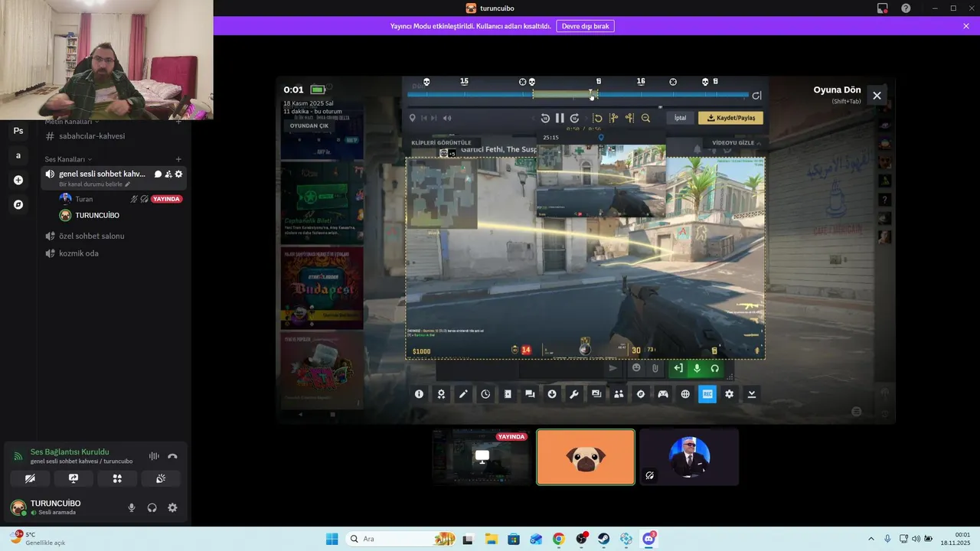The height and width of the screenshot is (551, 980).
Task: Click user Turan in voice channel
Action: click(84, 199)
